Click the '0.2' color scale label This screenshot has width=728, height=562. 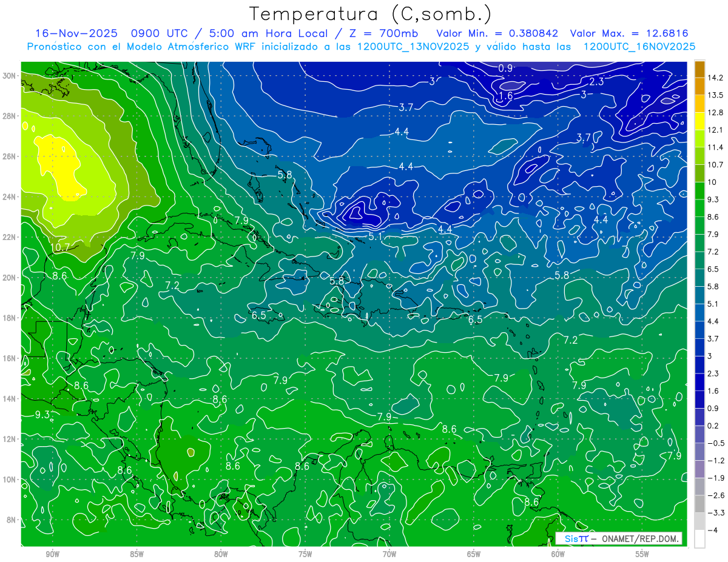point(713,426)
